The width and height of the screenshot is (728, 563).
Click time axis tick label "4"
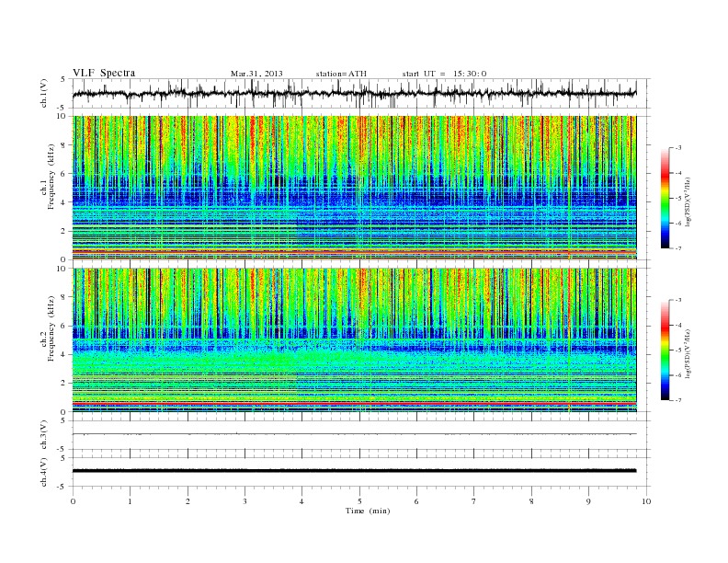(x=302, y=501)
